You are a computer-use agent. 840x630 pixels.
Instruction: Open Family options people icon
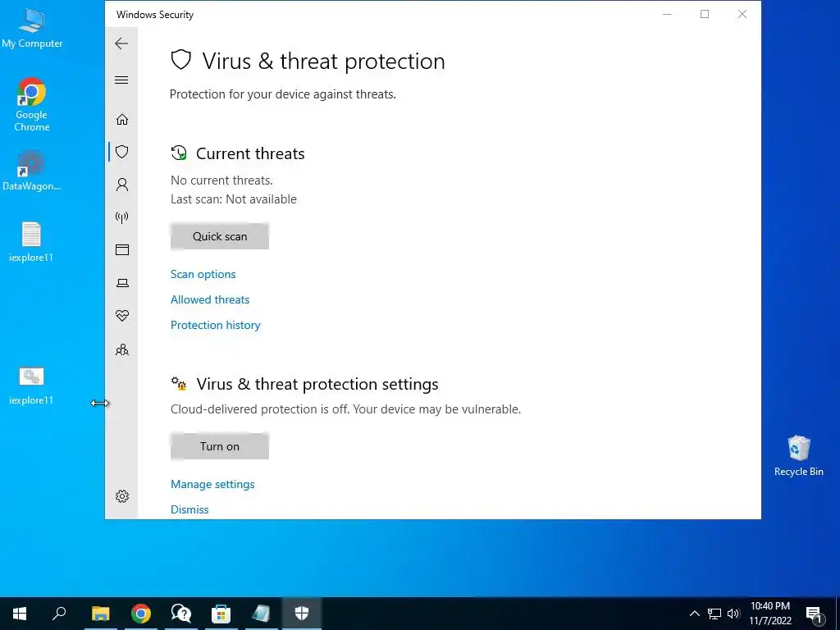(122, 349)
